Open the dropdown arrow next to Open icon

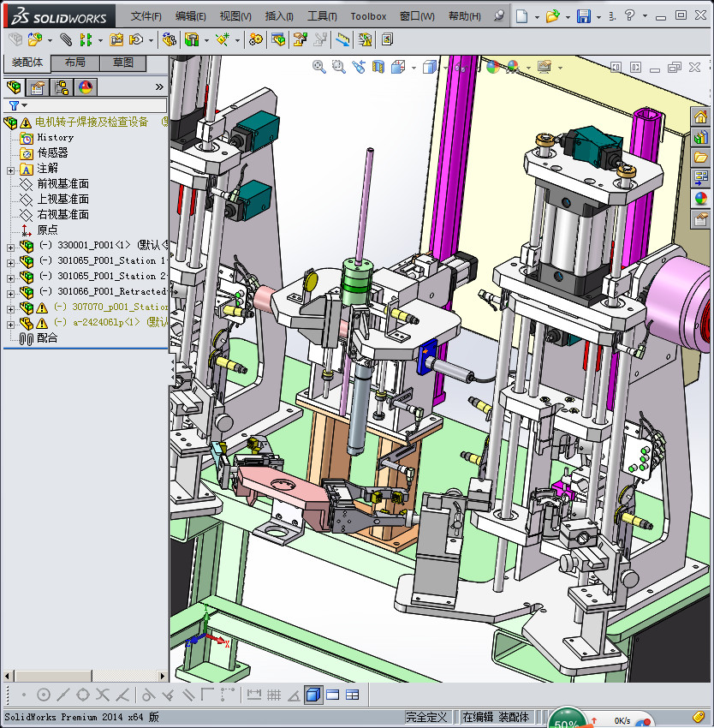567,16
